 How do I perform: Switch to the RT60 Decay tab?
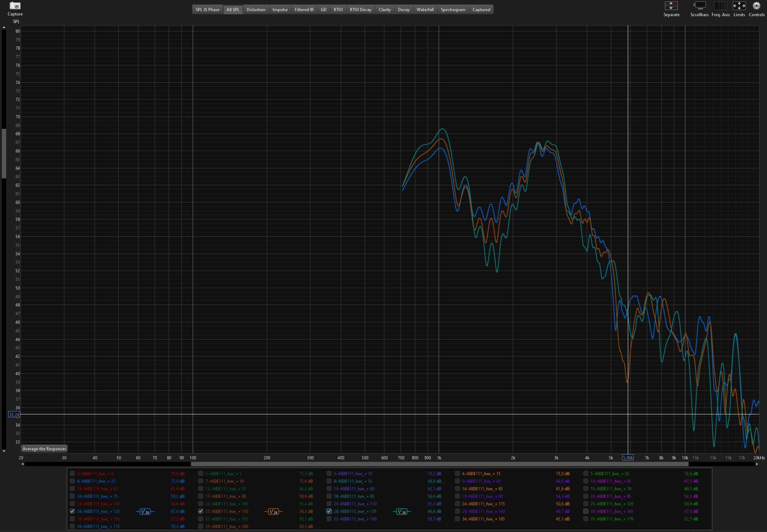[x=360, y=10]
